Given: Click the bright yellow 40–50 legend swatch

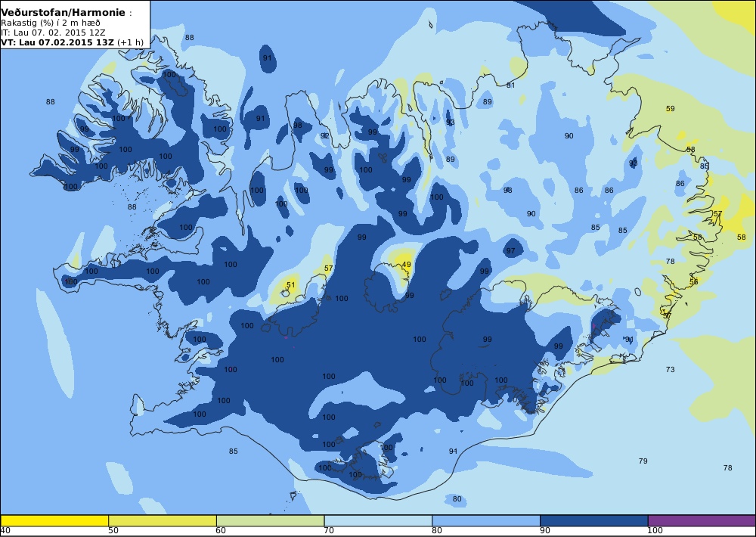Looking at the screenshot, I should 54,520.
